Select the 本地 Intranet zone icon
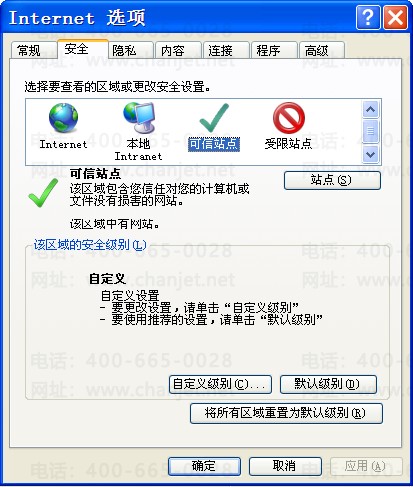 coord(139,118)
